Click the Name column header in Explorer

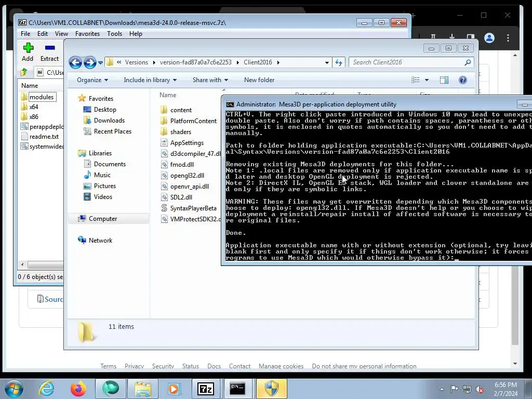pyautogui.click(x=168, y=95)
